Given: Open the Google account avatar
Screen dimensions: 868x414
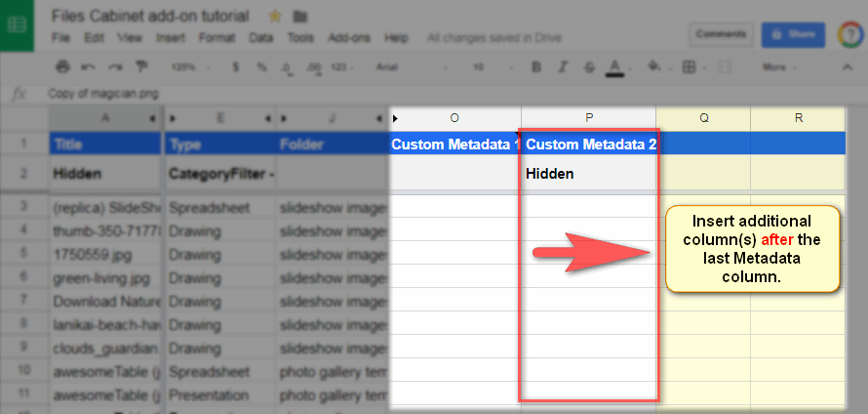Looking at the screenshot, I should (x=848, y=34).
